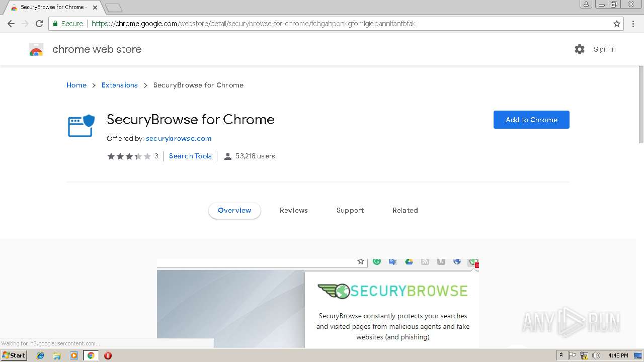The image size is (644, 362).
Task: Switch to the Reviews tab
Action: [x=294, y=210]
